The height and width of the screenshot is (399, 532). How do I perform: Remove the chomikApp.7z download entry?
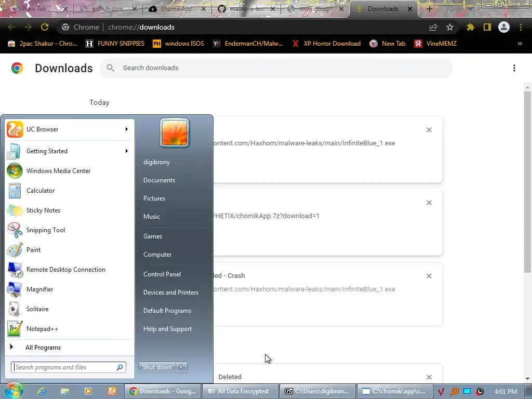[429, 203]
